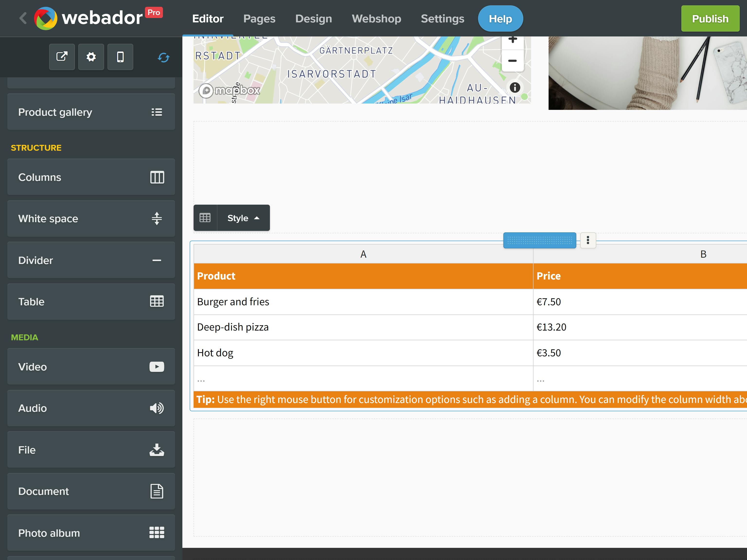Switch to mobile preview mode
The height and width of the screenshot is (560, 747).
[120, 57]
